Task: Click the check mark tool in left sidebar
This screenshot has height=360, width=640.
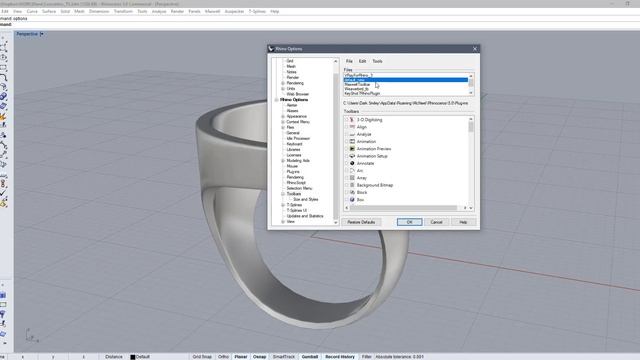Action: (3, 193)
